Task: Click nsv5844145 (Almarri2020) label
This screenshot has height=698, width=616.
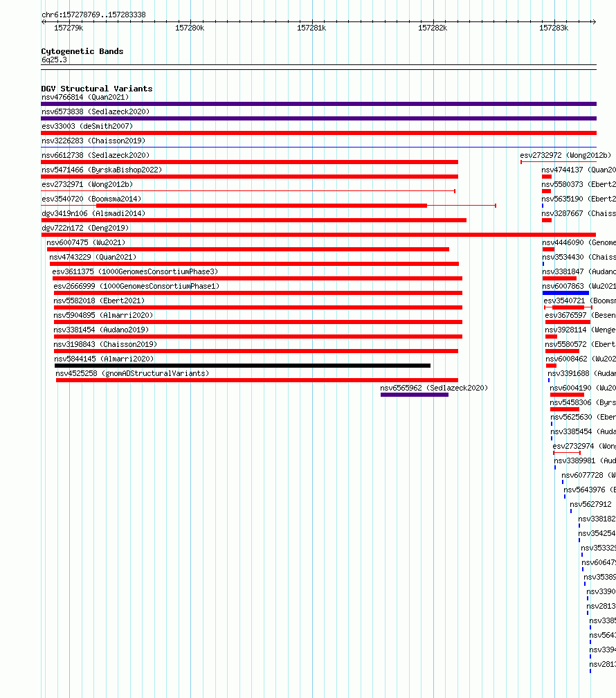Action: 104,359
